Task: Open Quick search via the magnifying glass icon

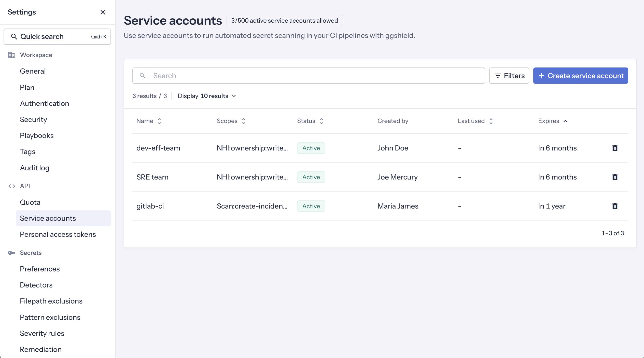Action: coord(15,36)
